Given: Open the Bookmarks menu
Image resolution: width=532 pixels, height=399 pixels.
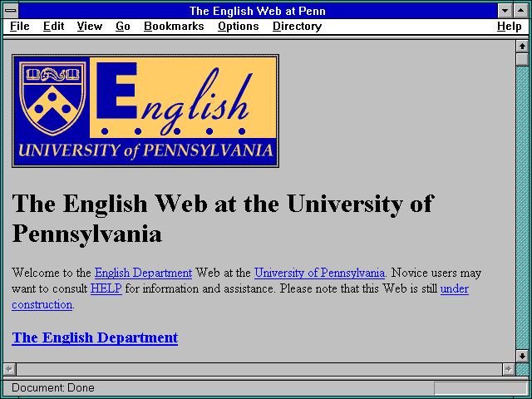Looking at the screenshot, I should pyautogui.click(x=174, y=26).
